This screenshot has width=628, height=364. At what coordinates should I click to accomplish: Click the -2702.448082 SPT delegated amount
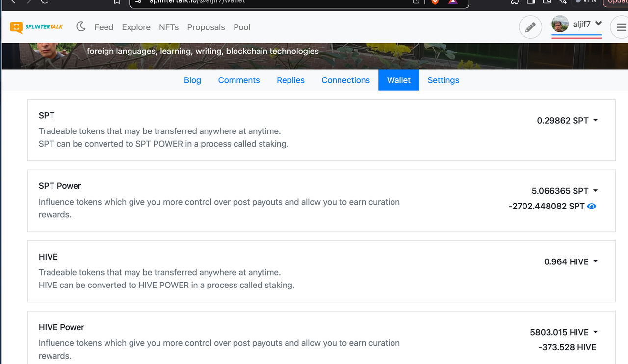[x=546, y=206]
